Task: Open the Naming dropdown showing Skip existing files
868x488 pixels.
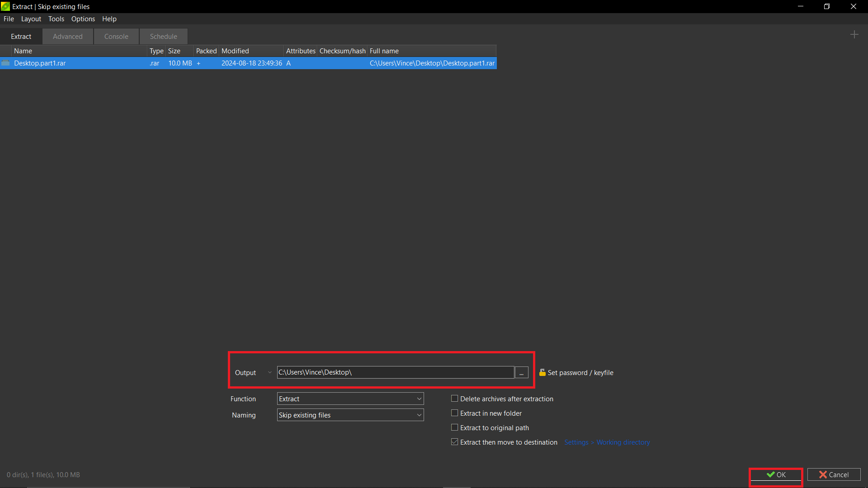Action: (350, 415)
